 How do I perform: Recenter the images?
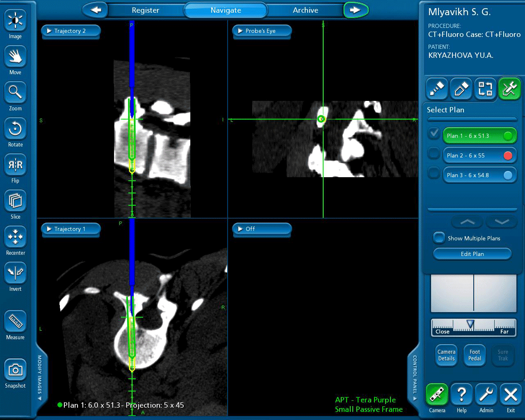pos(15,237)
